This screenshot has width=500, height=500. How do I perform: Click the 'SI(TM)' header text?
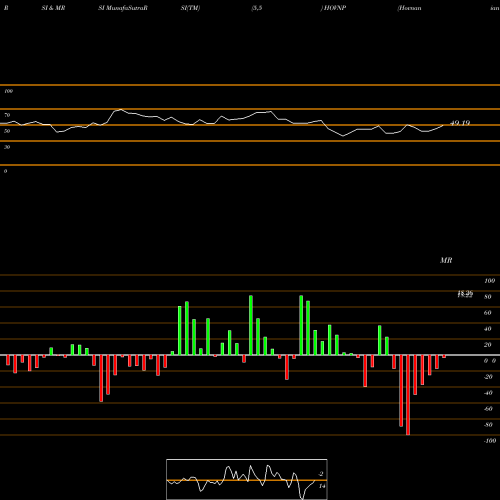(190, 8)
